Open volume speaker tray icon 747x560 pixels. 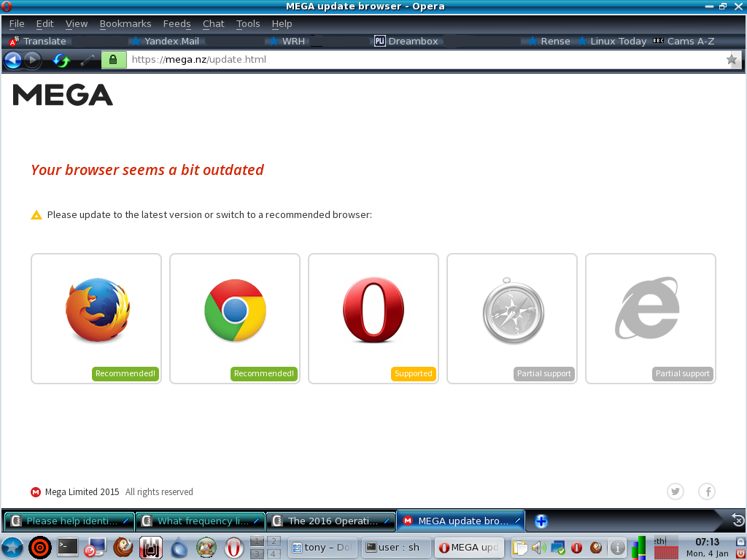pyautogui.click(x=539, y=548)
